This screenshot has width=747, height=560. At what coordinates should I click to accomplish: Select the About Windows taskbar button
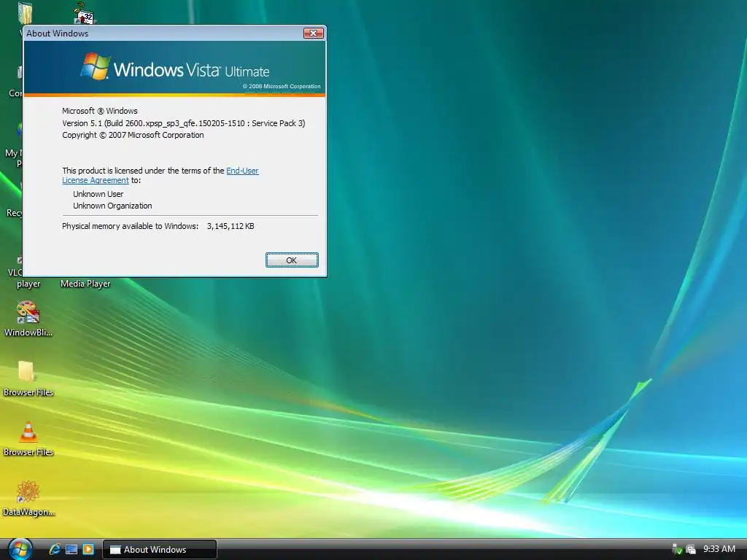pyautogui.click(x=160, y=550)
